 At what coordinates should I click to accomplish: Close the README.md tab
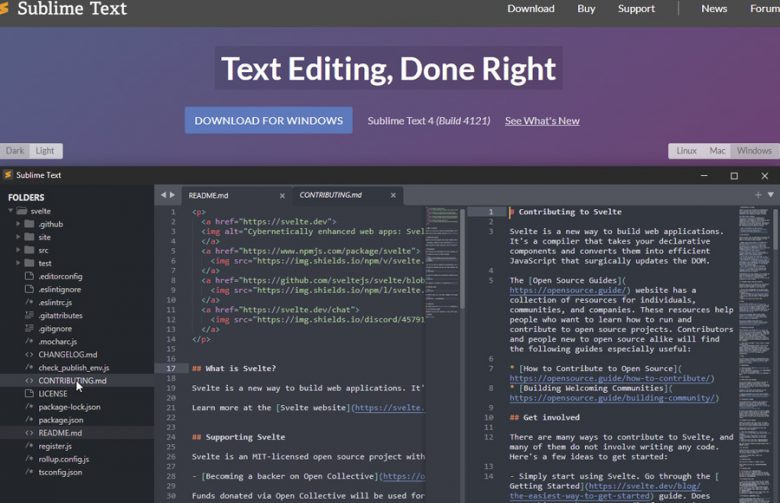click(282, 196)
